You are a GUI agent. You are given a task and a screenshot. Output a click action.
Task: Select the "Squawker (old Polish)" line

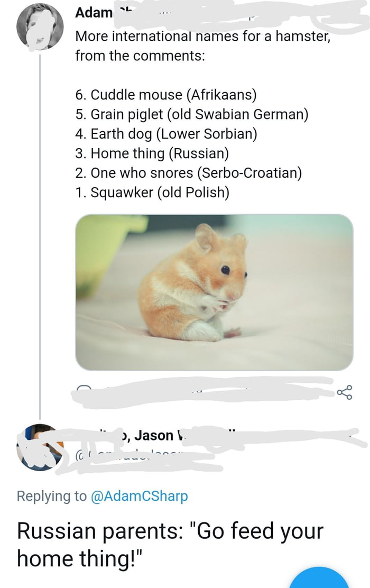click(x=152, y=192)
